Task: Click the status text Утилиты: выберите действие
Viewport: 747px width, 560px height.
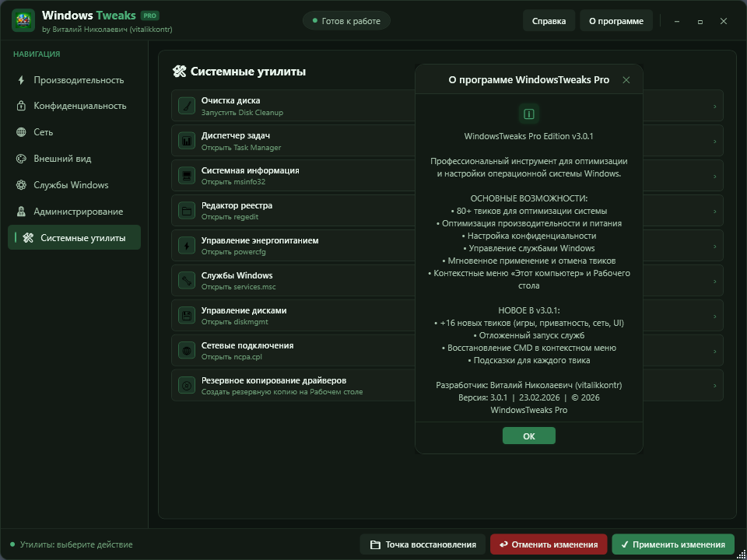Action: coord(76,544)
